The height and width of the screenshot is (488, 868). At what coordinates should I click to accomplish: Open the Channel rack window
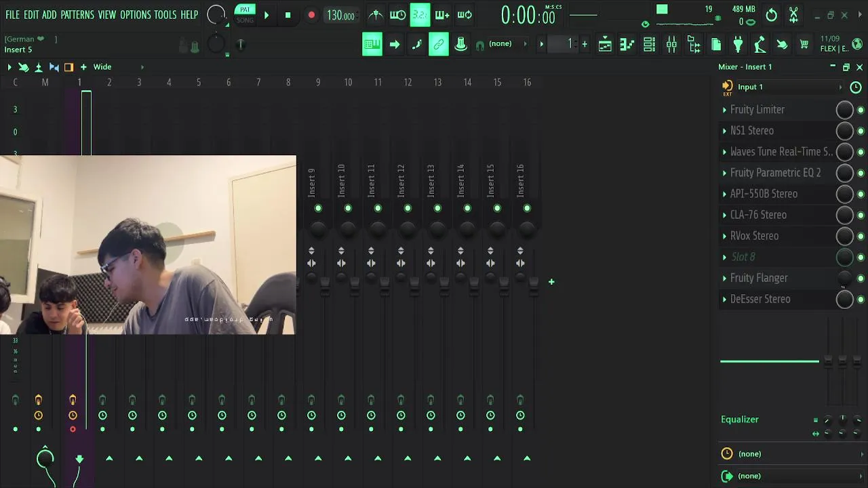point(649,45)
